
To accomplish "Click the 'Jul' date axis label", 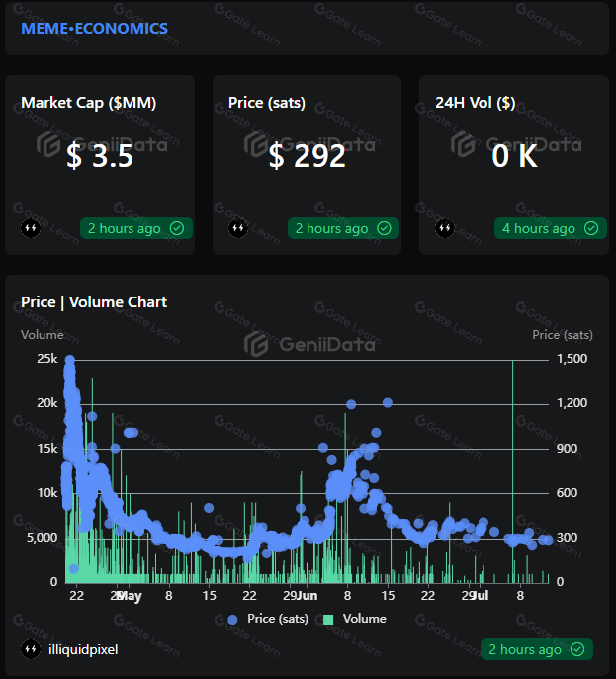I will pyautogui.click(x=480, y=596).
